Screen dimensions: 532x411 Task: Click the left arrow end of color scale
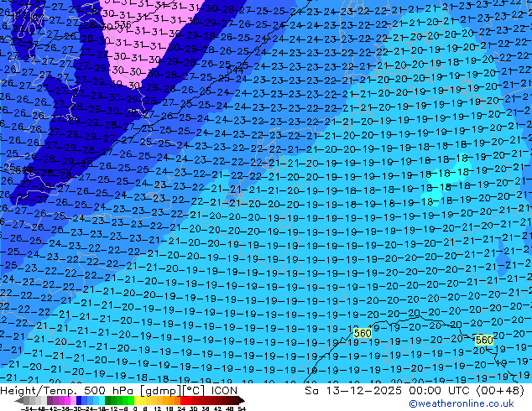18,400
